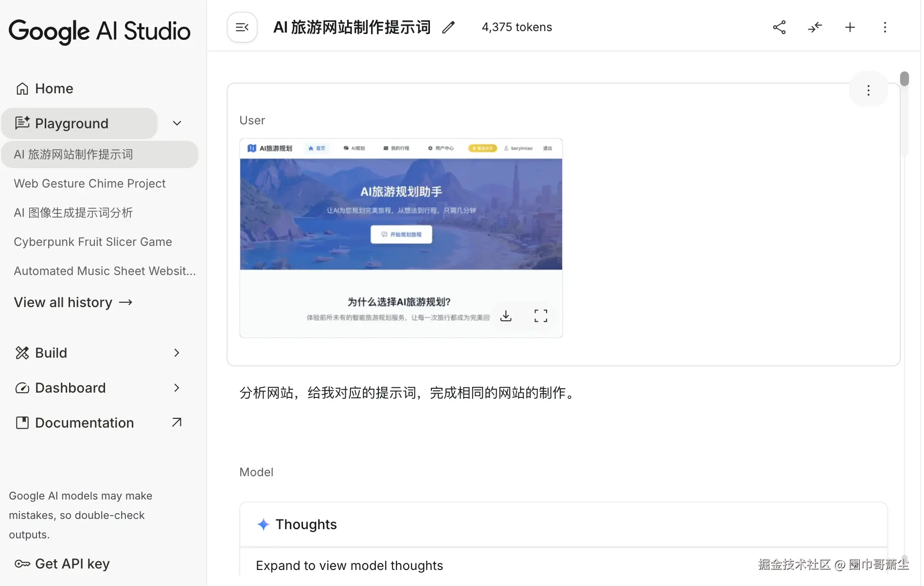Open the Web Gesture Chime Project chat
Viewport: 924px width, 586px height.
coord(89,183)
